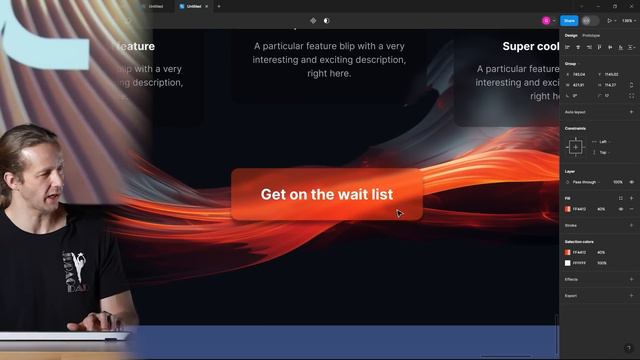Click the fill color swatch

coord(568,209)
